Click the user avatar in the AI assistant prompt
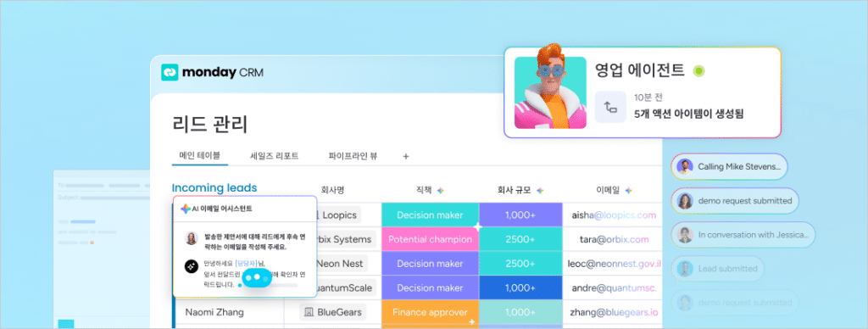This screenshot has height=329, width=868. (x=192, y=238)
